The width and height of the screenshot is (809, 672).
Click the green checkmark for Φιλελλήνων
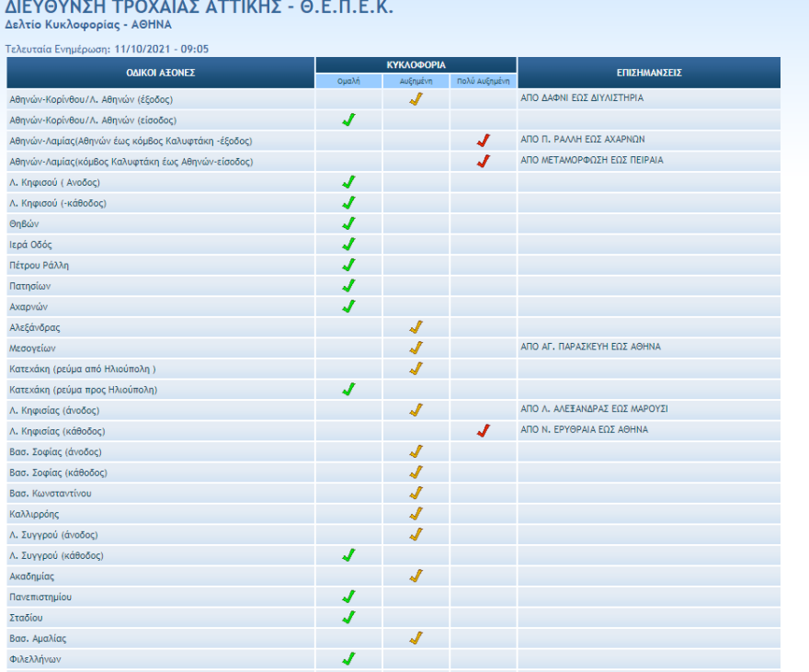click(348, 659)
